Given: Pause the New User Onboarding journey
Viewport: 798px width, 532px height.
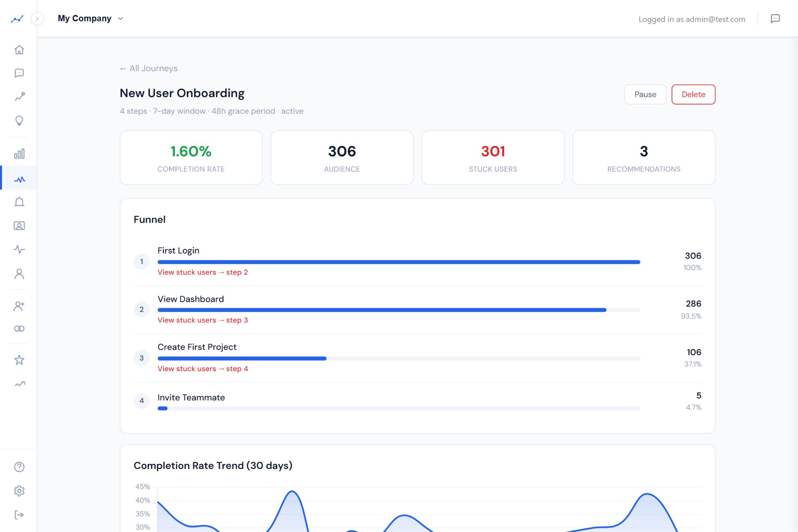Looking at the screenshot, I should [x=645, y=95].
